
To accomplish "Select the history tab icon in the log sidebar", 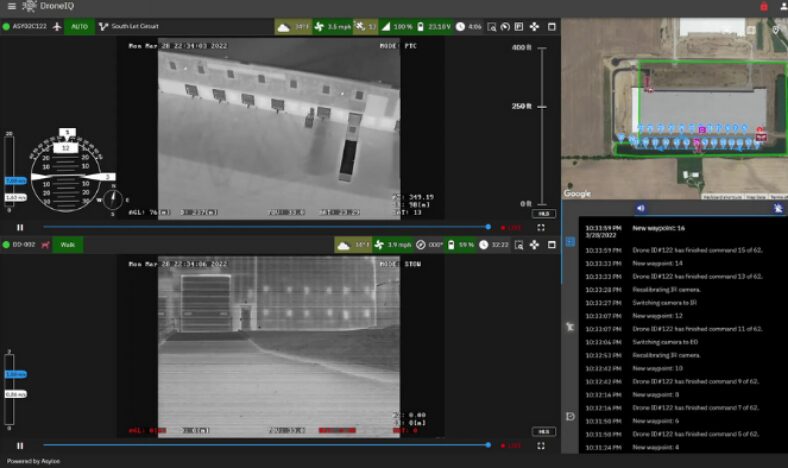I will [x=570, y=416].
